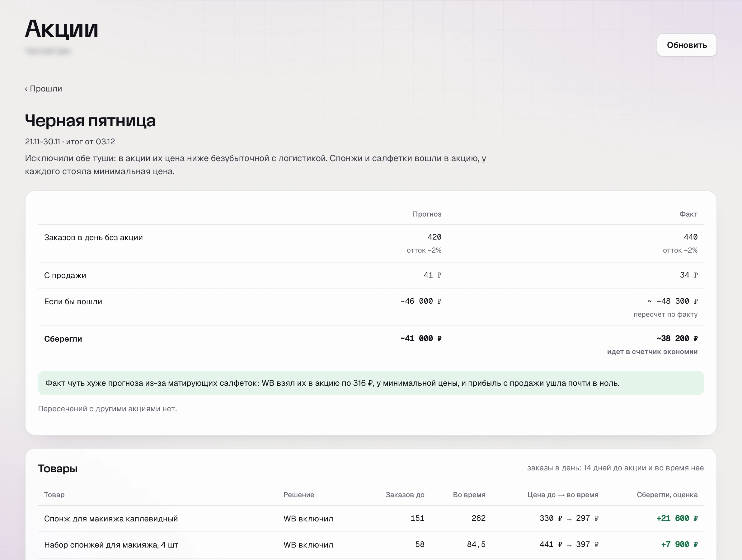This screenshot has width=742, height=560.
Task: Click the orders-during value 262
Action: pyautogui.click(x=478, y=518)
